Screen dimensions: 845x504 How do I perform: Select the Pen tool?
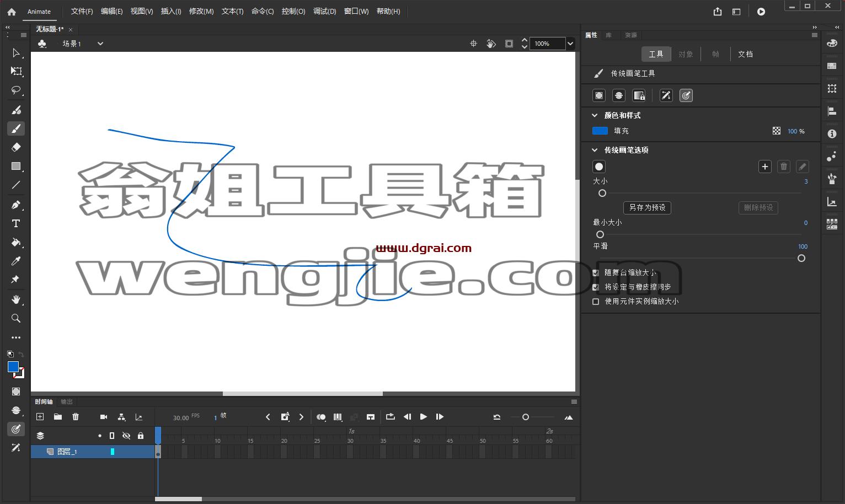click(16, 205)
